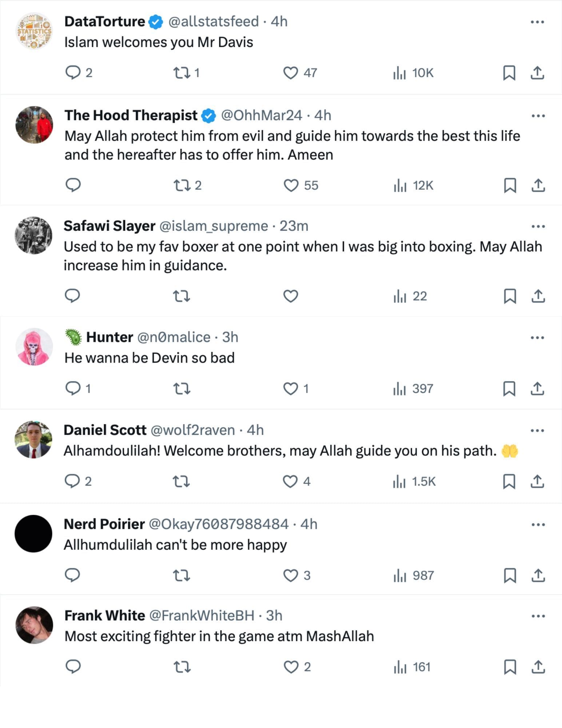Open the Hunter profile picture
Screen dimensions: 562x728
(34, 347)
